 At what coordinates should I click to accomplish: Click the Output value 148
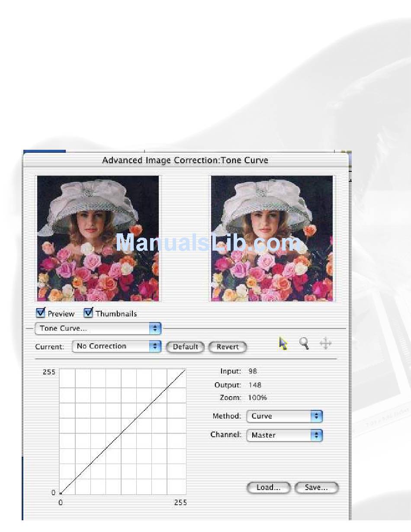click(255, 385)
